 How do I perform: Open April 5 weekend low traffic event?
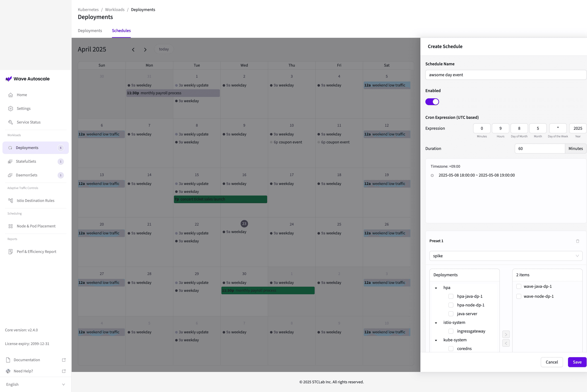point(387,85)
